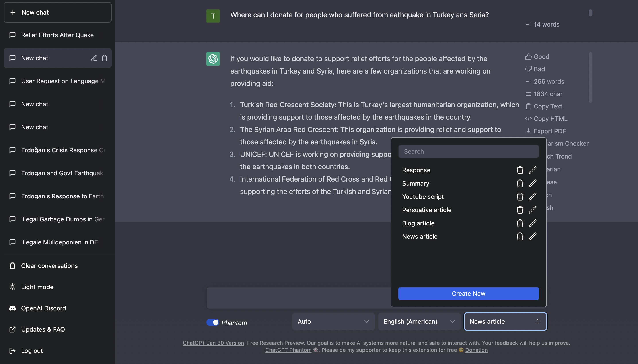Click the thumbs down Bad icon

click(x=528, y=69)
